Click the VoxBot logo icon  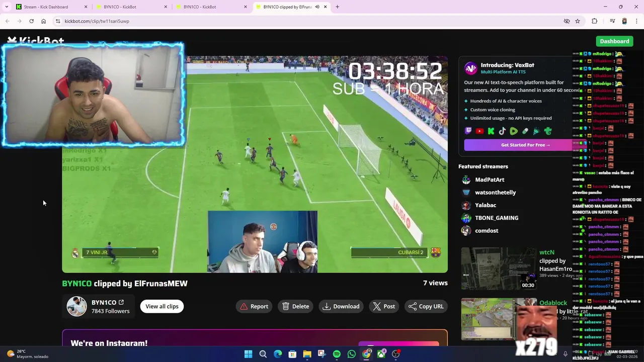470,68
